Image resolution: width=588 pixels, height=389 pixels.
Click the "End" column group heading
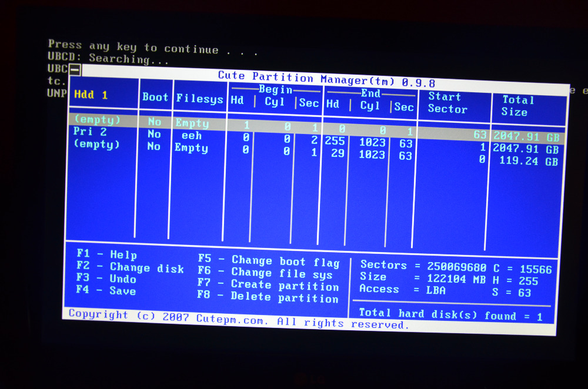pyautogui.click(x=370, y=93)
